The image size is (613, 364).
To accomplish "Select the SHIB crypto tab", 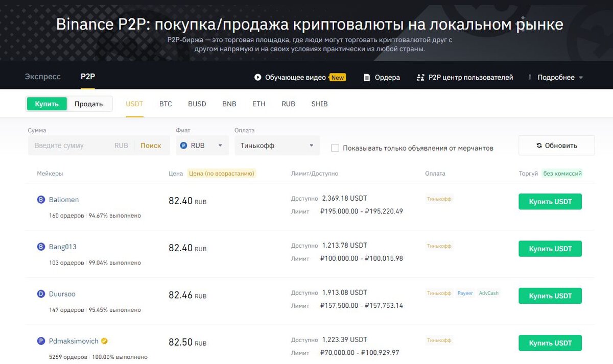I will pos(320,104).
